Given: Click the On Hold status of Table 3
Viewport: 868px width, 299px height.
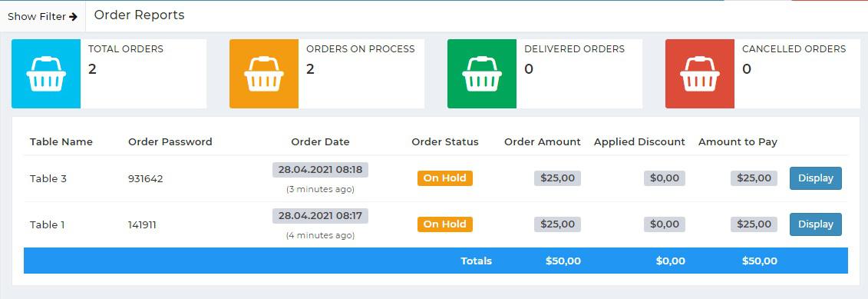Looking at the screenshot, I should [x=445, y=178].
